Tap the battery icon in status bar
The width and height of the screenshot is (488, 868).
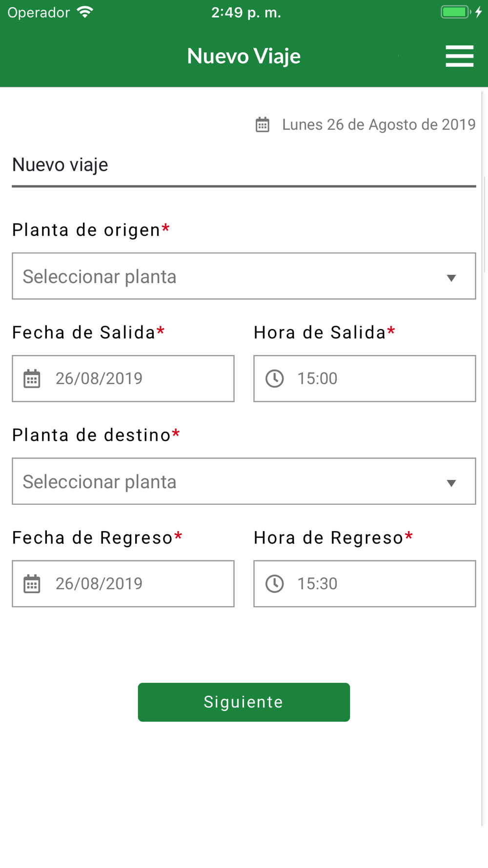[x=455, y=12]
